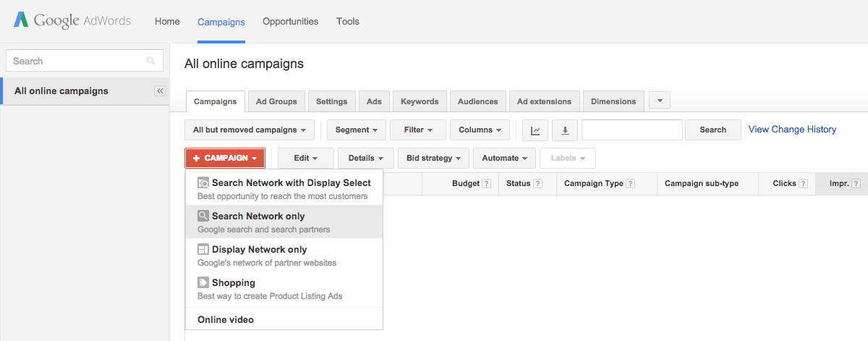The image size is (868, 341).
Task: Expand the Segment dropdown
Action: 357,130
